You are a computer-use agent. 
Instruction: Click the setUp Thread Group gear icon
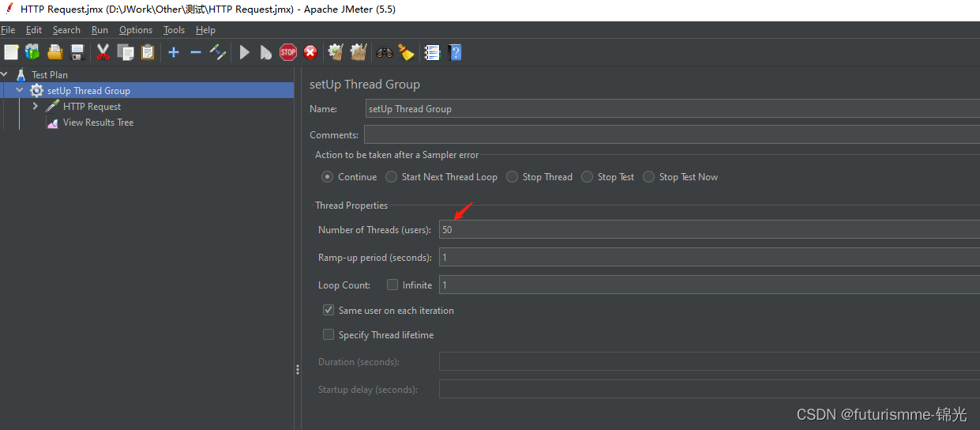coord(36,91)
